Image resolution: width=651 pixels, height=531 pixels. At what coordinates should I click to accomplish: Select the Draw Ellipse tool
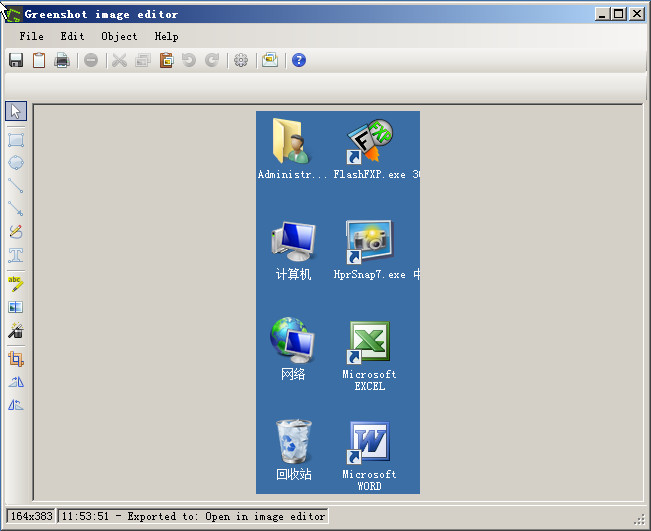16,162
